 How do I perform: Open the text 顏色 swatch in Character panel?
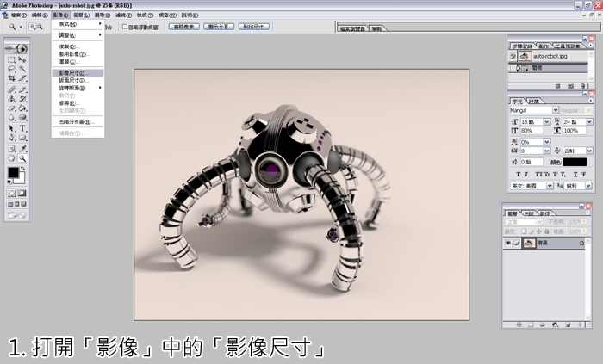pos(575,162)
